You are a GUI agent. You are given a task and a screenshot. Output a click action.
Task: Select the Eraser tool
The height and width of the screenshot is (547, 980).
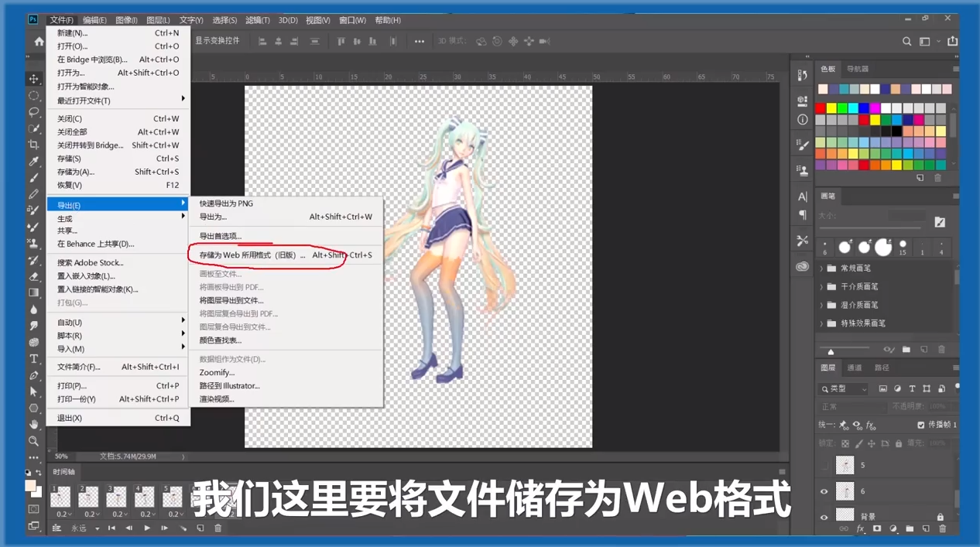point(34,276)
